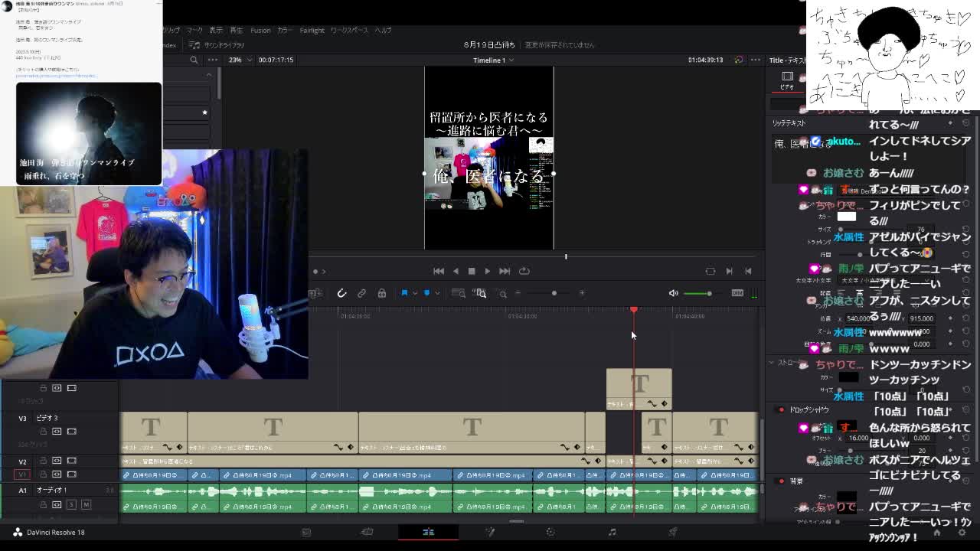Click the viewer scrub bar handle

coord(566,256)
